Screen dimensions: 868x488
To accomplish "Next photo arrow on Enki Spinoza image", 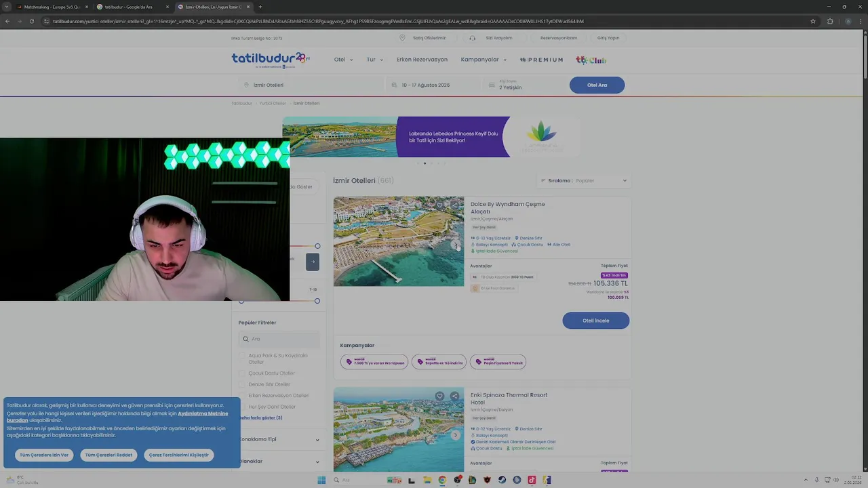I will pos(456,435).
